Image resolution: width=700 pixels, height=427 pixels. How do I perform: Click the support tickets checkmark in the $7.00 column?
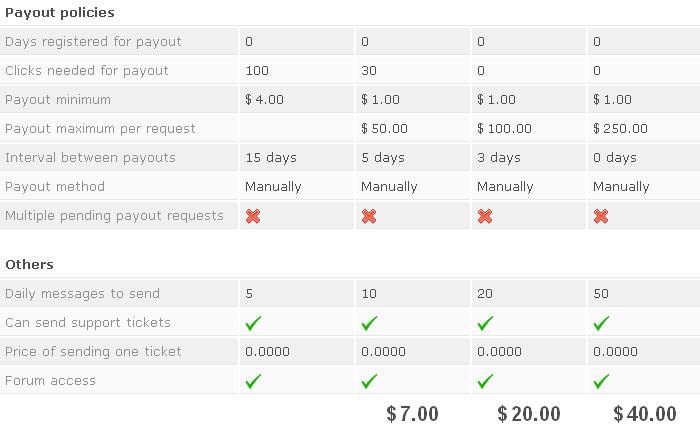pos(370,323)
